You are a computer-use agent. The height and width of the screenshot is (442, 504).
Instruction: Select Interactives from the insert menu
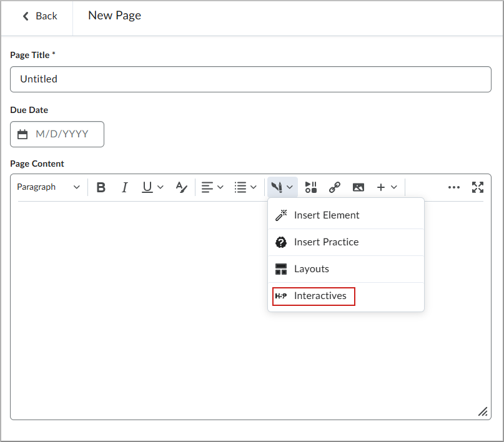pyautogui.click(x=320, y=296)
